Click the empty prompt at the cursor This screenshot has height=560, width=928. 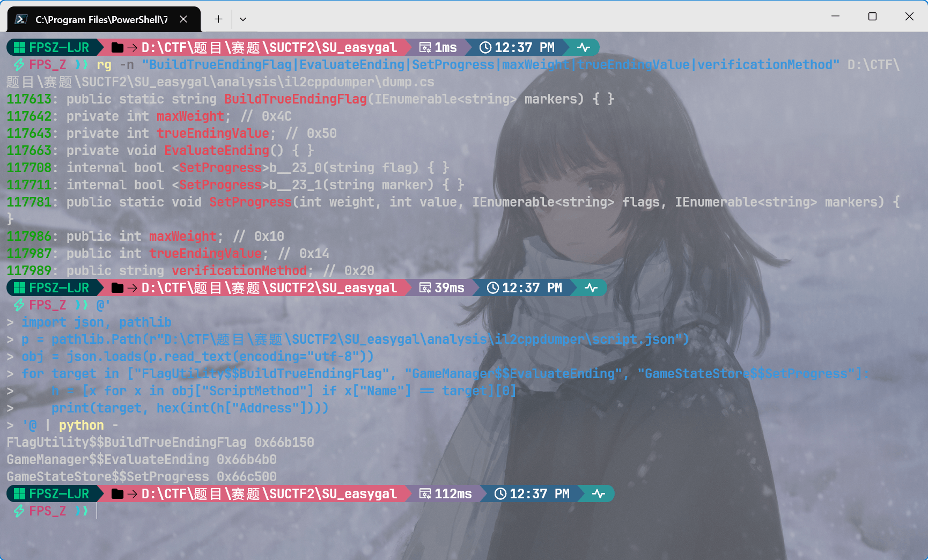click(97, 511)
